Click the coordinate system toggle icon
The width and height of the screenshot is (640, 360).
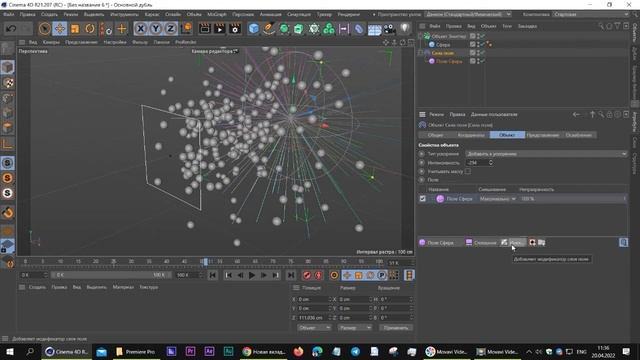186,29
